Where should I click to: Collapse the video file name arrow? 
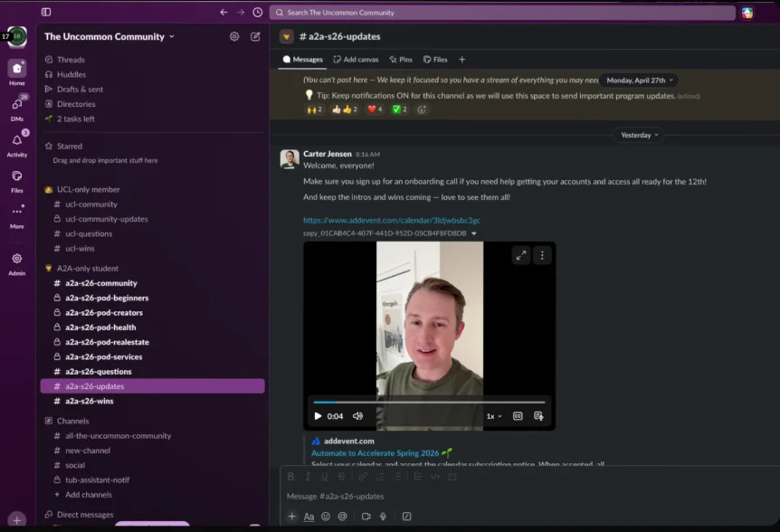point(474,233)
